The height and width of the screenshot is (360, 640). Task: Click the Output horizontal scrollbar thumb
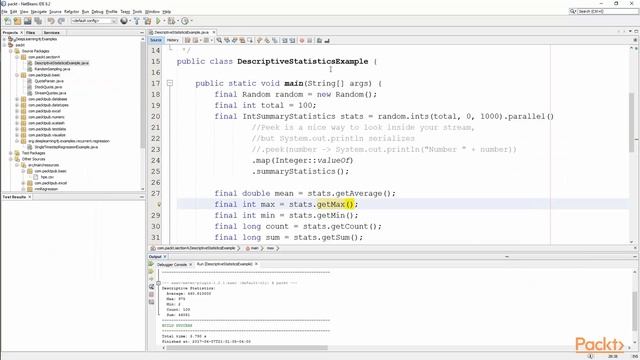[247, 348]
